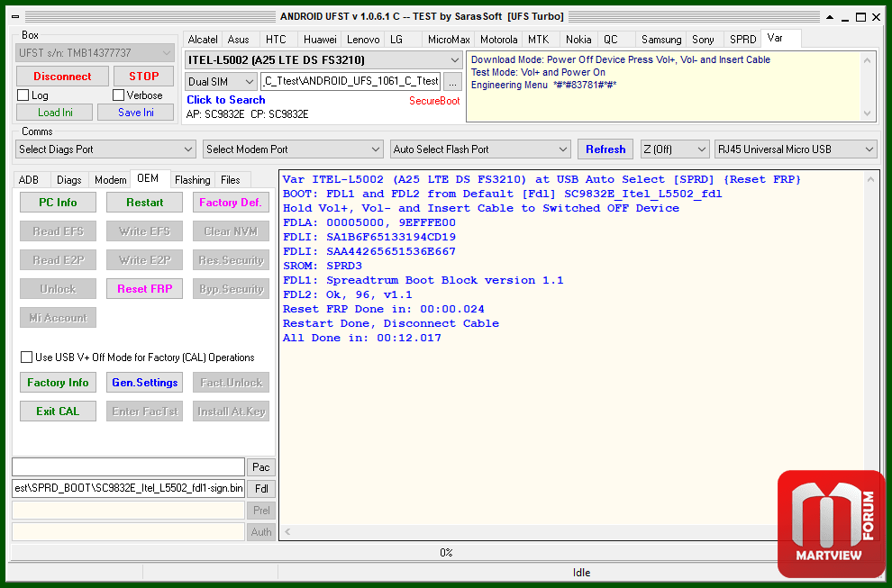This screenshot has height=588, width=892.
Task: Click the roll-up arrow icon in title bar
Action: tap(830, 17)
